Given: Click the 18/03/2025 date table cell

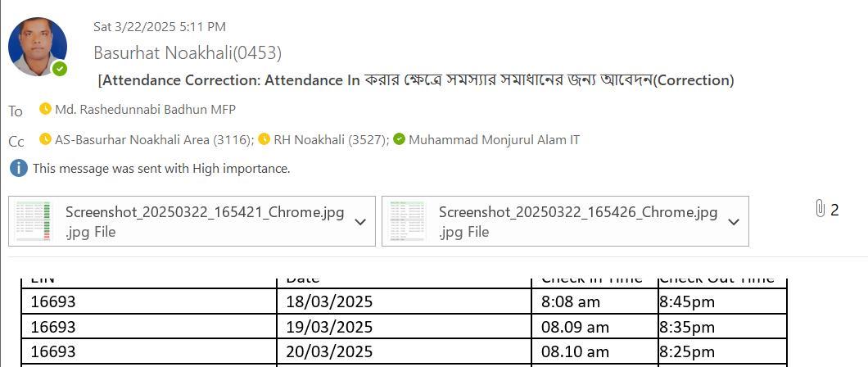Looking at the screenshot, I should pos(404,301).
